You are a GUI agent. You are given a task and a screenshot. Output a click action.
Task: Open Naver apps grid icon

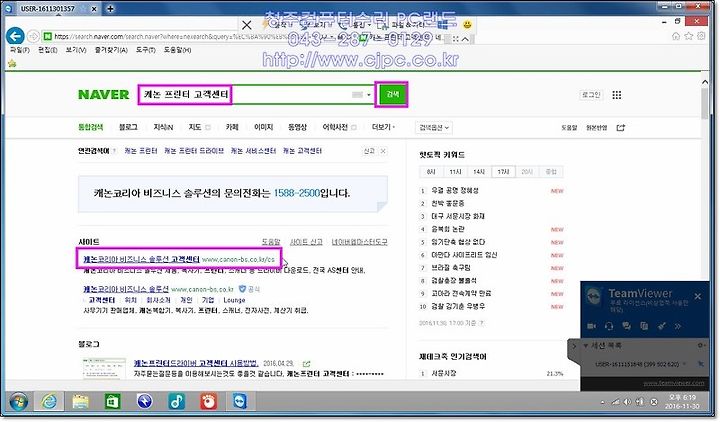[x=617, y=95]
